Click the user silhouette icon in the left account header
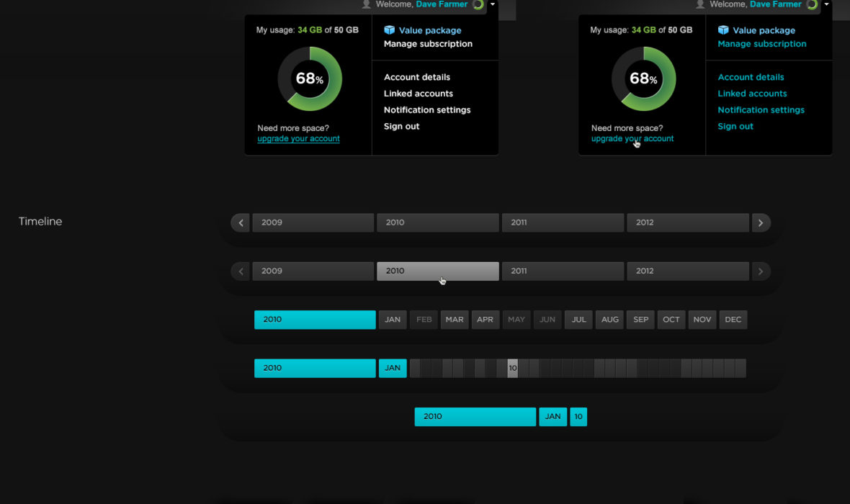The width and height of the screenshot is (850, 504). (x=366, y=4)
